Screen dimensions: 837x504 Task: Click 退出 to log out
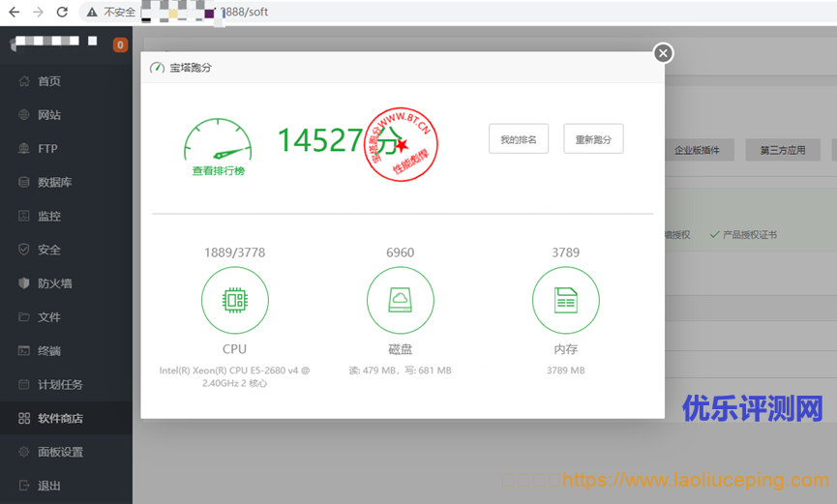pos(66,486)
